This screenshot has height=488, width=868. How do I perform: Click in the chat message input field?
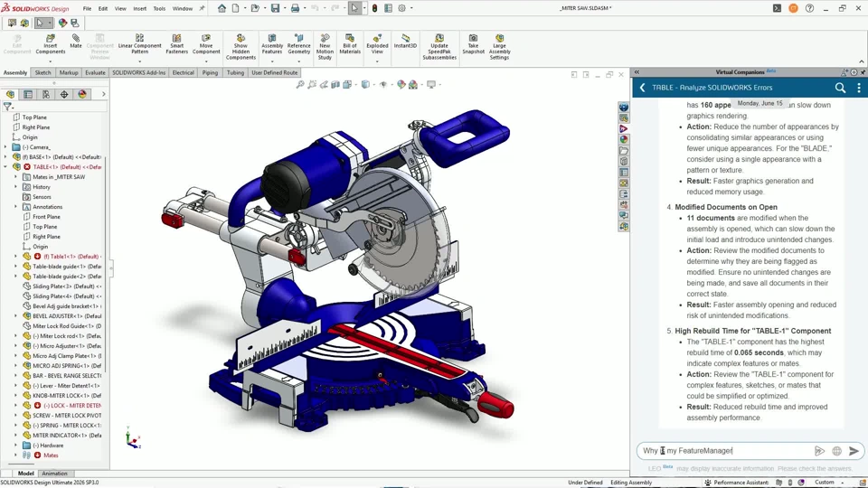click(725, 451)
